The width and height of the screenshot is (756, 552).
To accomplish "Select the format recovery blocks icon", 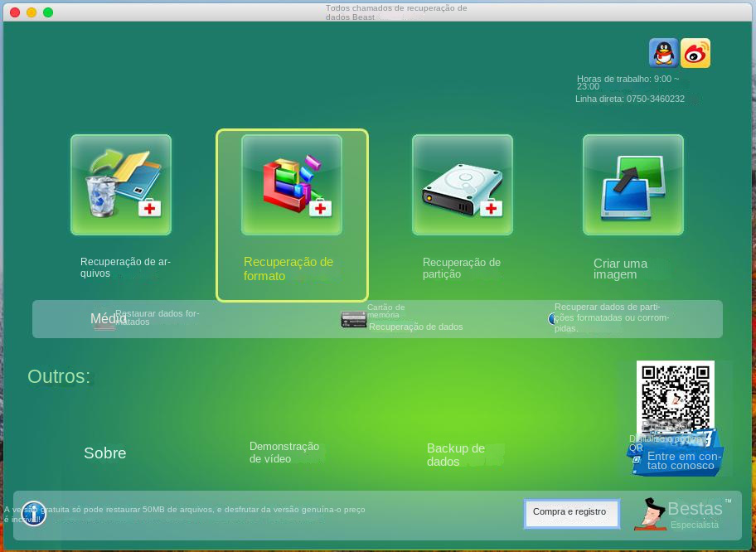I will (x=292, y=185).
